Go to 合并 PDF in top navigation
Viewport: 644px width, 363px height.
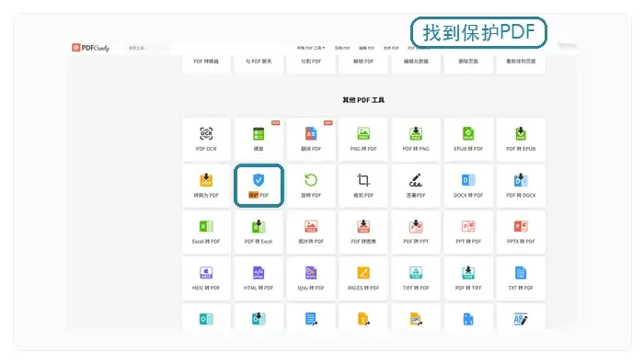(391, 48)
